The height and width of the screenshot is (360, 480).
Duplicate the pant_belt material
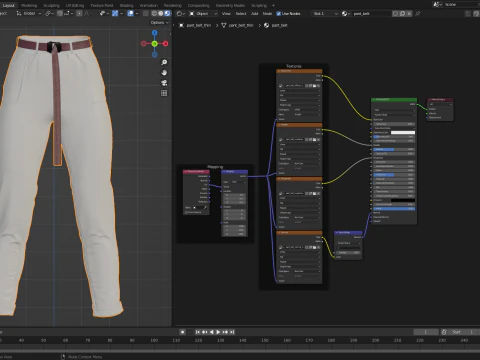[x=402, y=14]
